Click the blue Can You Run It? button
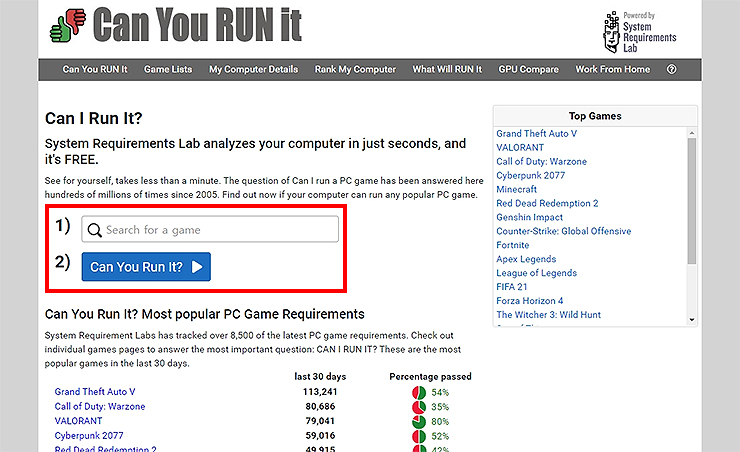This screenshot has height=452, width=740. [146, 267]
